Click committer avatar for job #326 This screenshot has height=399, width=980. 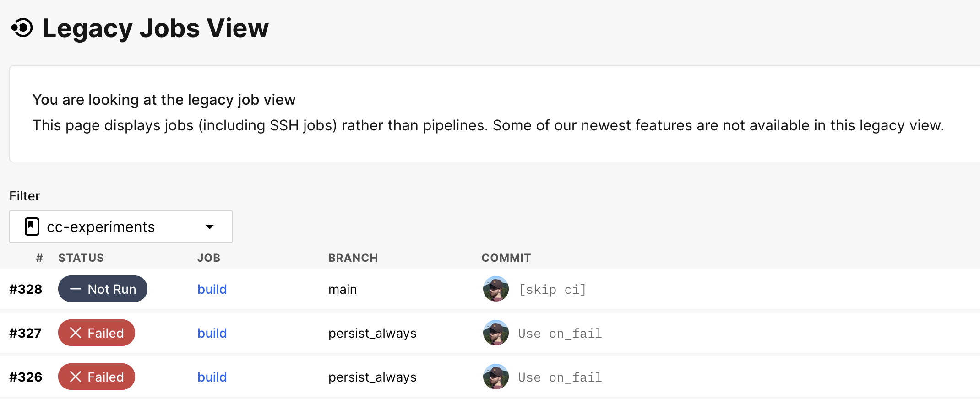[x=495, y=377]
